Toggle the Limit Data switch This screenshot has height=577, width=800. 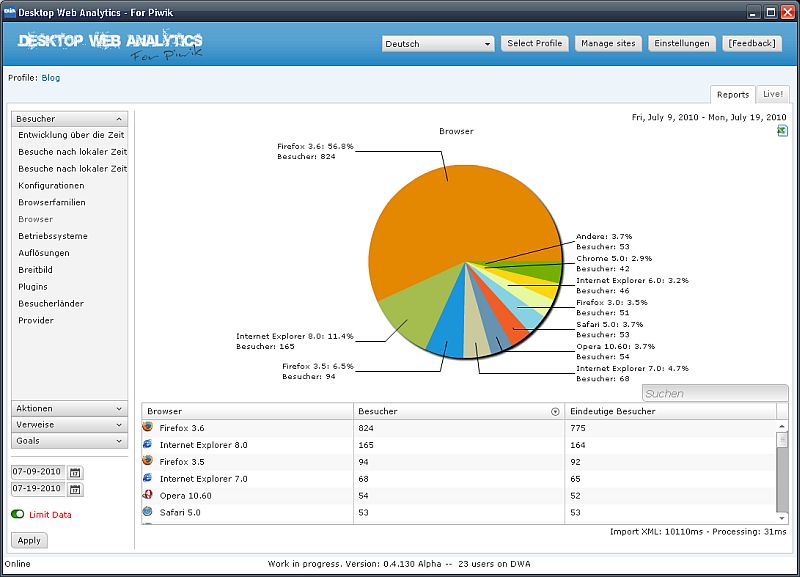pos(18,514)
